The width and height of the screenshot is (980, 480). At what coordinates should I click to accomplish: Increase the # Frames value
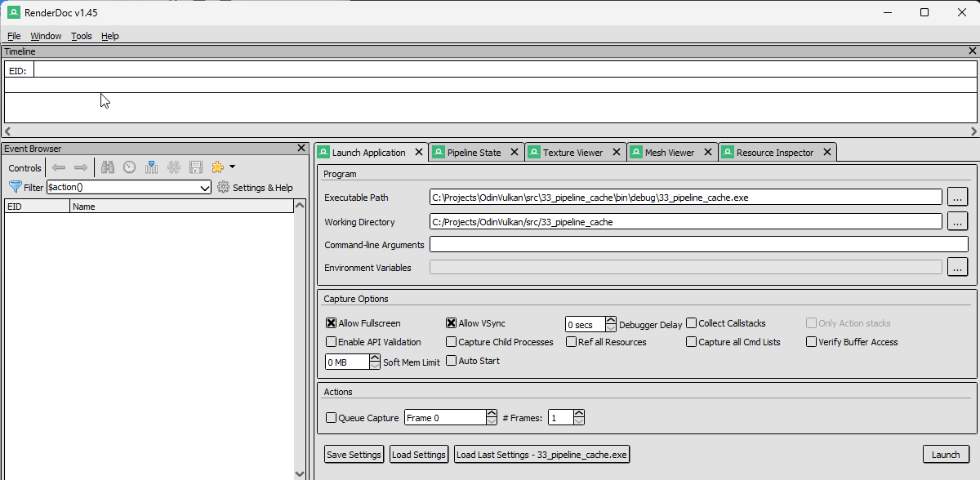(x=579, y=414)
